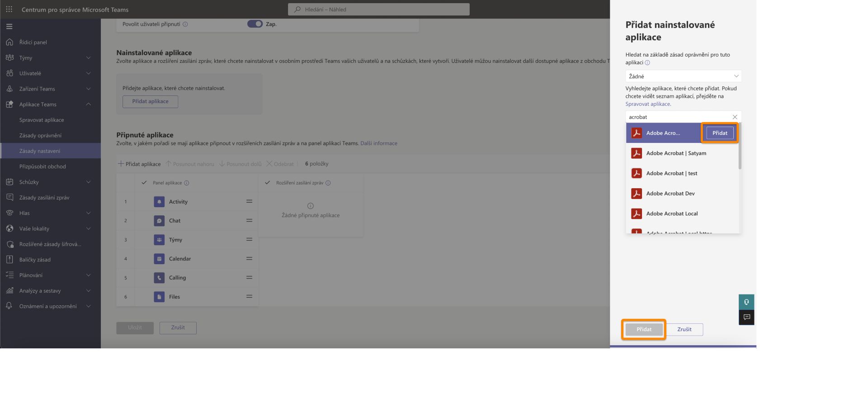Click the Vaše lokality globe icon
The width and height of the screenshot is (868, 418).
tap(9, 228)
